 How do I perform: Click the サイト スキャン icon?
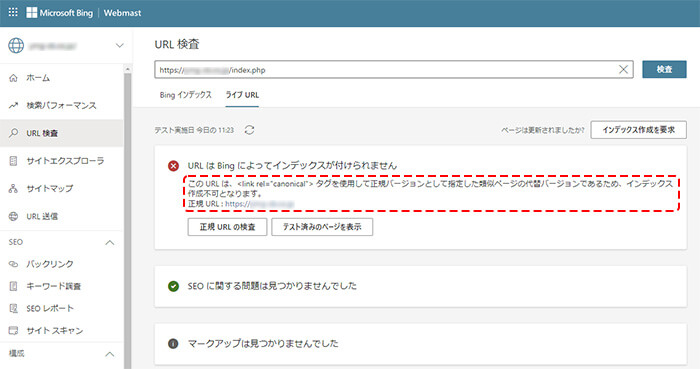click(13, 331)
